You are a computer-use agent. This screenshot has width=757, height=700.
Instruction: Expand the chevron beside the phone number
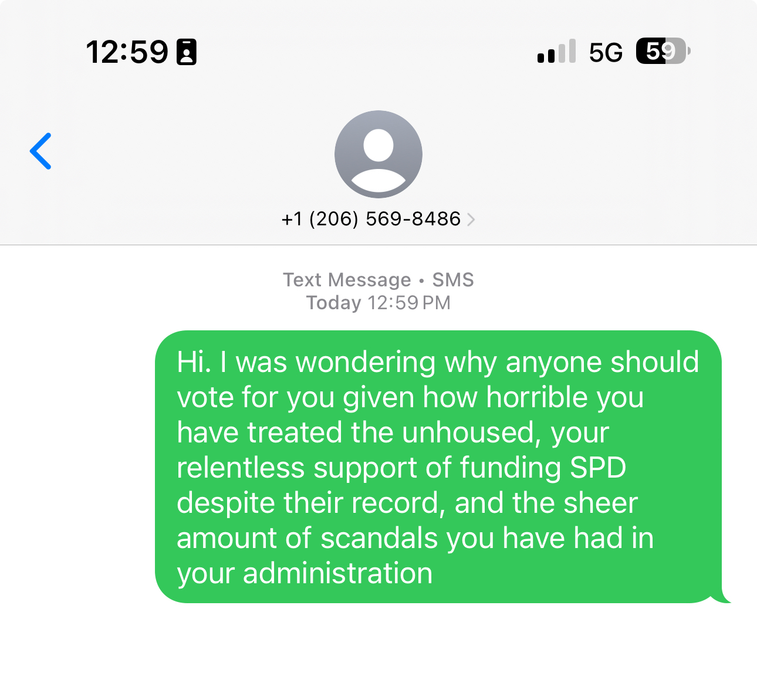coord(471,219)
